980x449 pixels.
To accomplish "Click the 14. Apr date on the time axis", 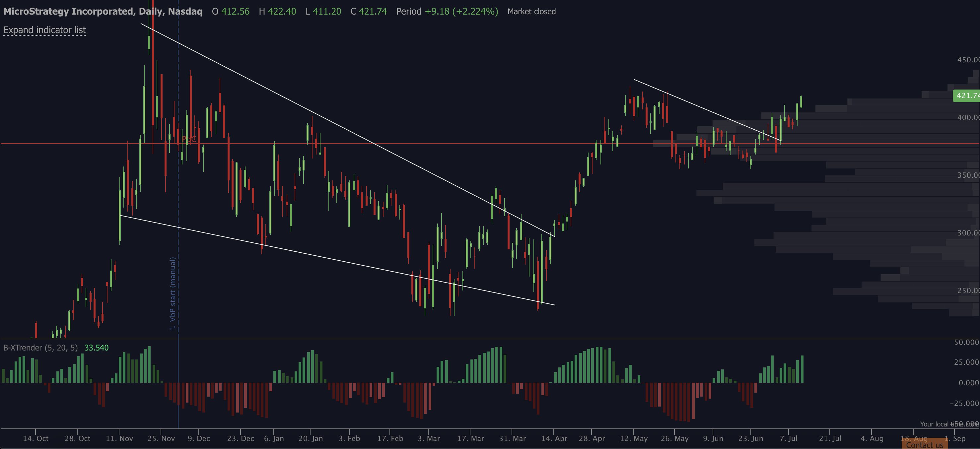I will [554, 438].
